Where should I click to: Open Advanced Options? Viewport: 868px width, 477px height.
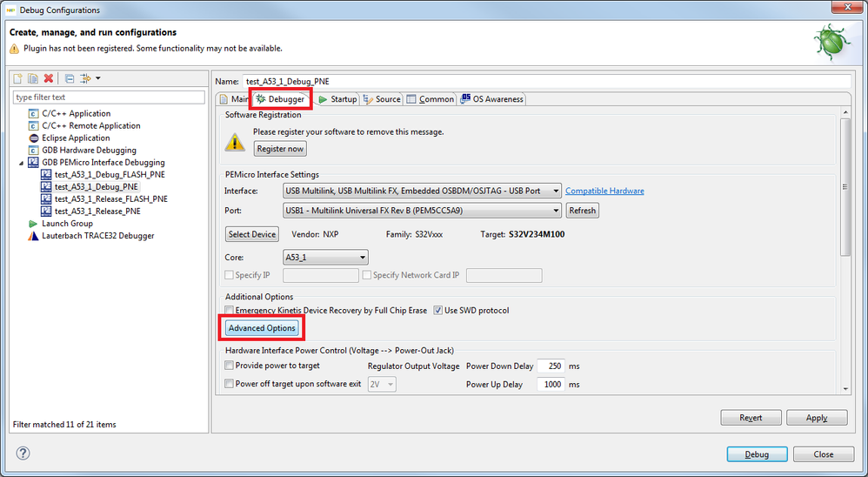pyautogui.click(x=262, y=328)
